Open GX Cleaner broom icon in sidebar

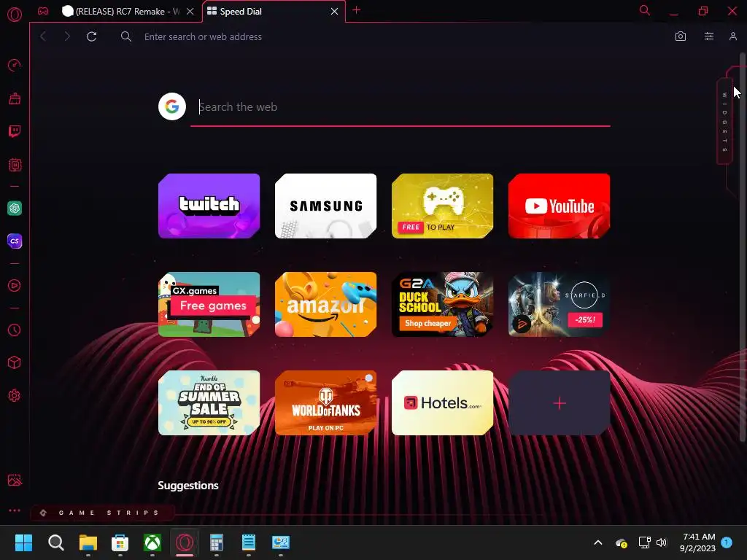[x=15, y=98]
